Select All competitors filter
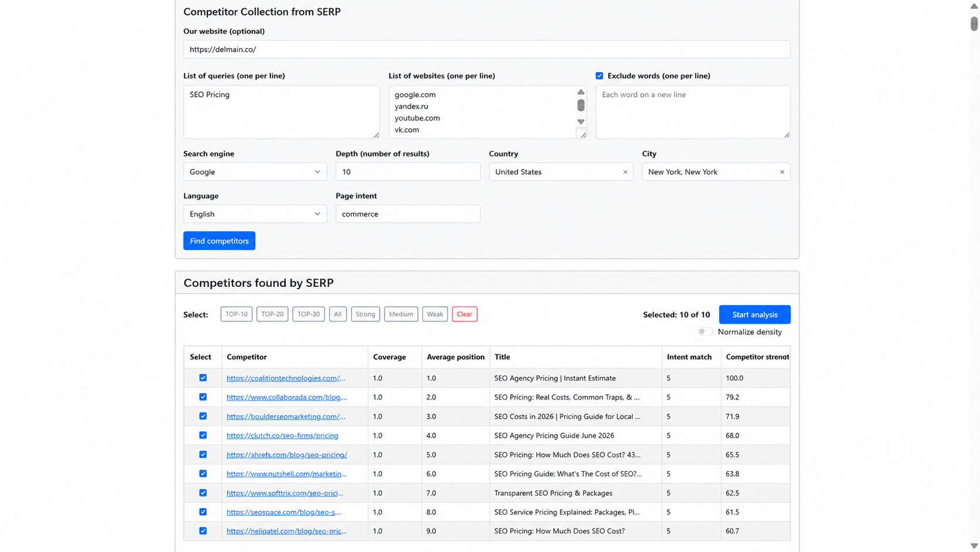980x552 pixels. [x=338, y=314]
